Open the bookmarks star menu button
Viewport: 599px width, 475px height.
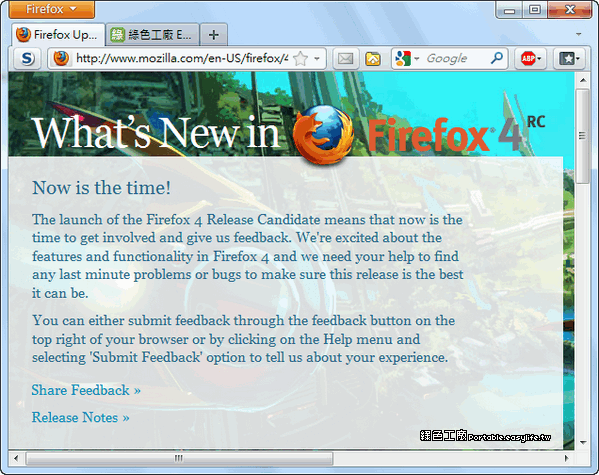pos(569,58)
